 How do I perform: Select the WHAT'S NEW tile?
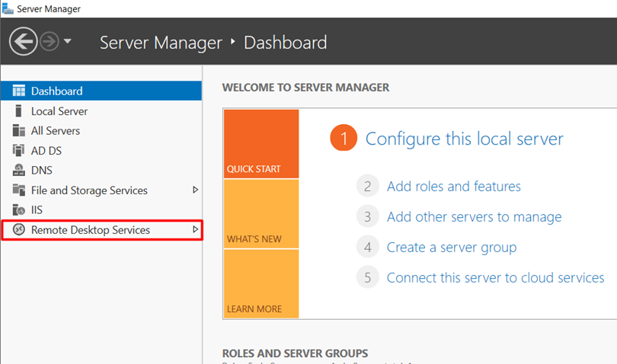pyautogui.click(x=261, y=214)
